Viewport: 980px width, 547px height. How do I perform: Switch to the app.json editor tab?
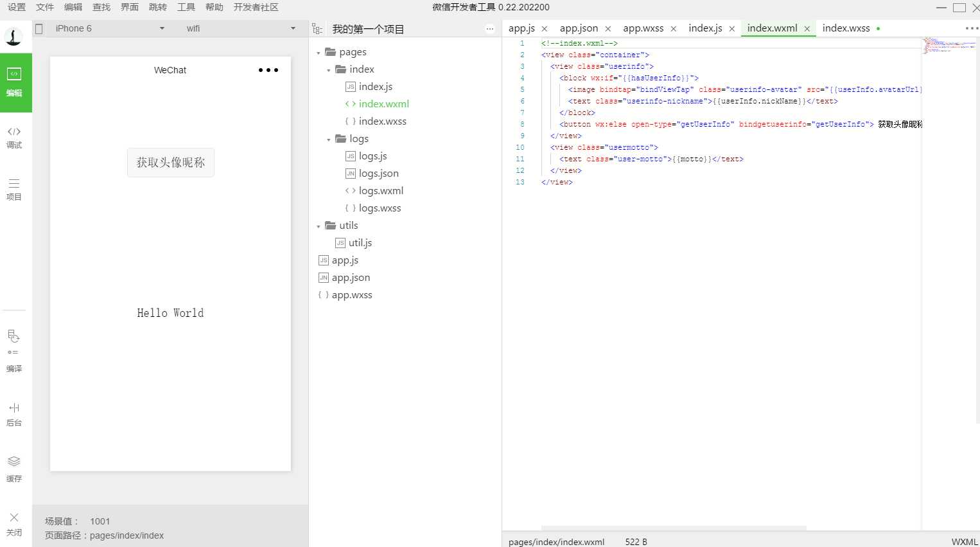click(x=579, y=28)
